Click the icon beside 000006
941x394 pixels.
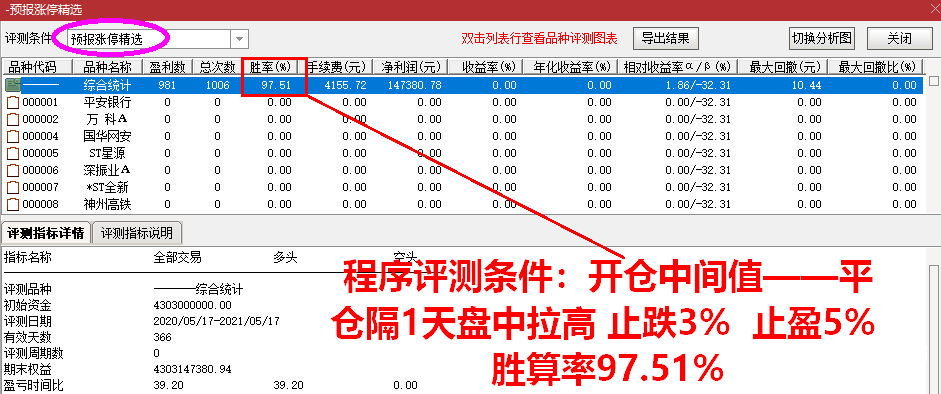[13, 170]
